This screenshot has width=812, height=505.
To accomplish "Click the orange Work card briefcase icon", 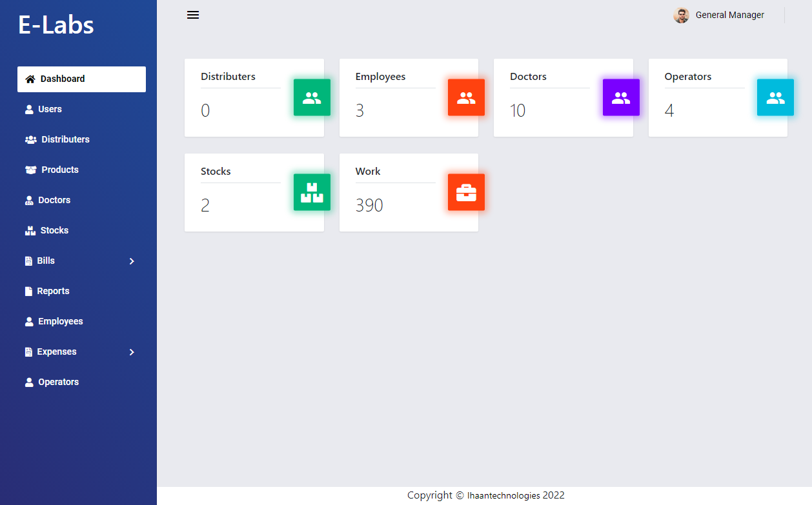I will click(466, 192).
